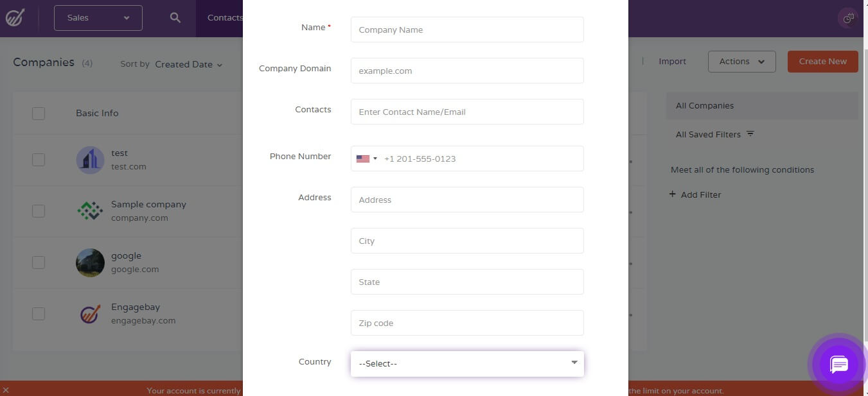Open the Actions dropdown
Image resolution: width=868 pixels, height=396 pixels.
click(741, 61)
